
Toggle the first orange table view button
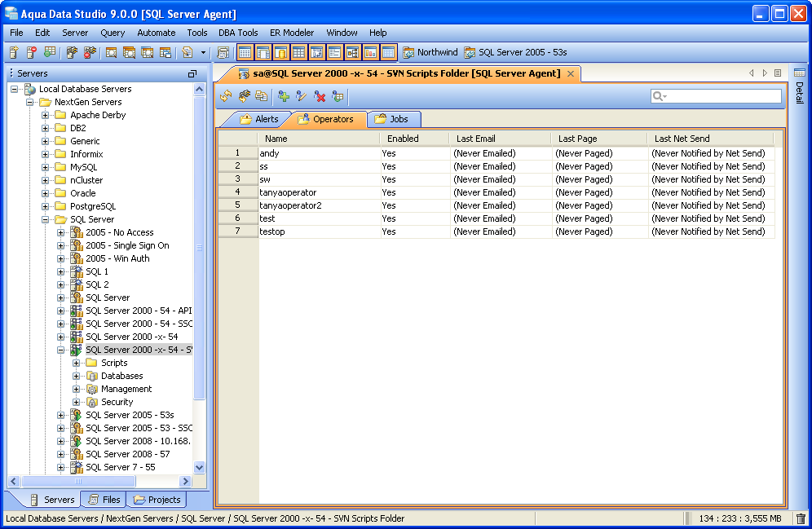coord(245,52)
